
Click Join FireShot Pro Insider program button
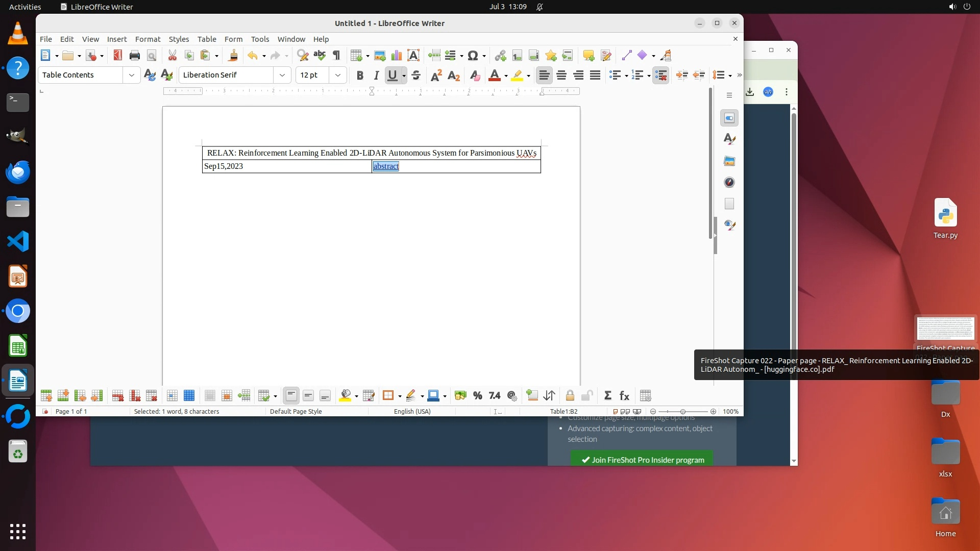[642, 460]
